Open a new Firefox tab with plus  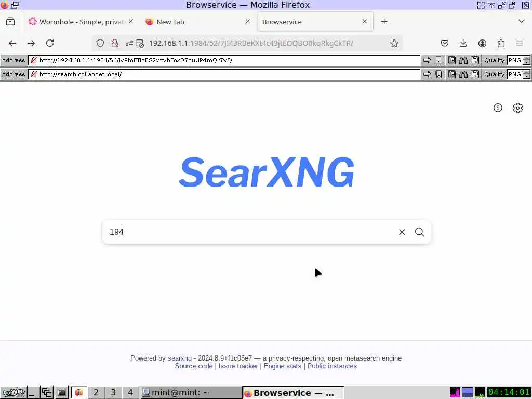click(384, 22)
